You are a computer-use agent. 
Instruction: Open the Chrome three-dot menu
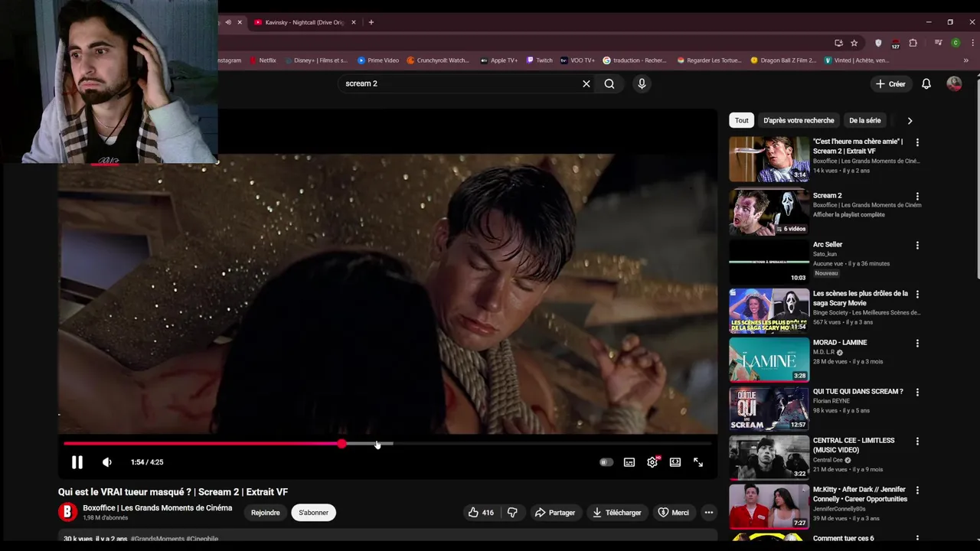pos(972,43)
